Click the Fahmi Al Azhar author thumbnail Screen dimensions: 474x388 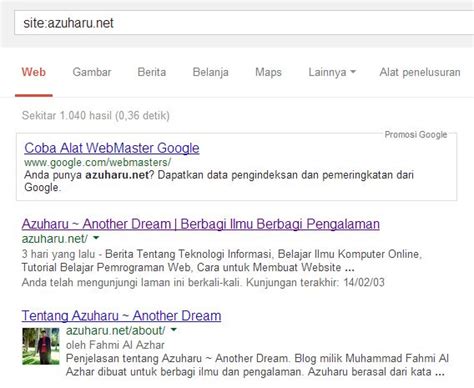[41, 346]
